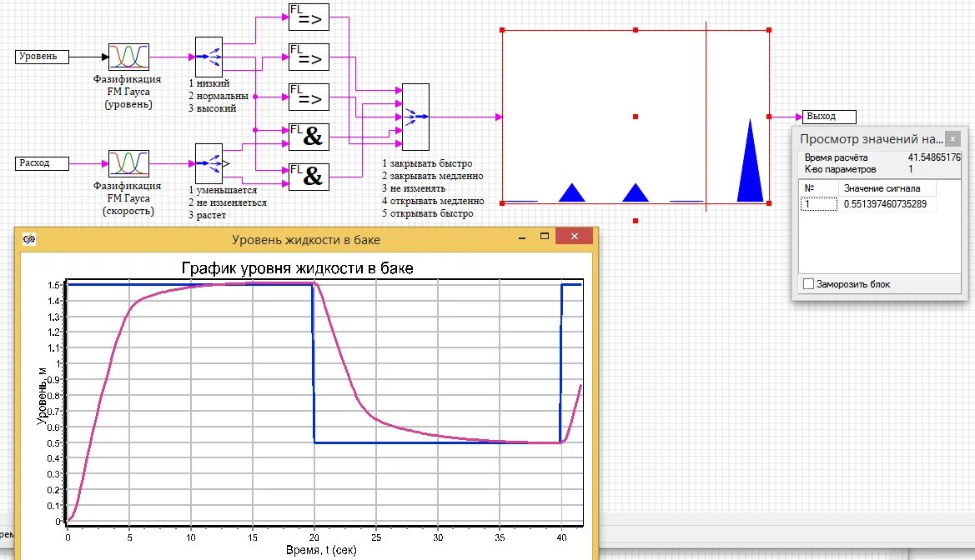
Task: Select the output multiplexer block
Action: point(415,117)
